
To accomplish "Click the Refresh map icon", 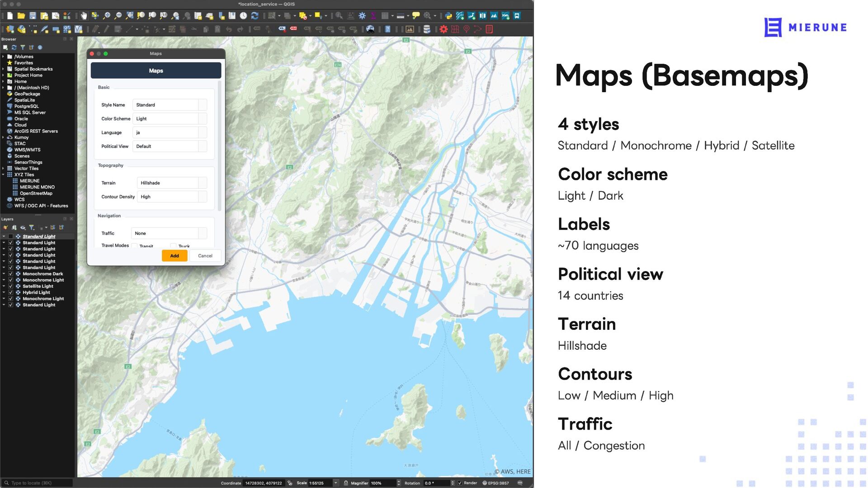I will coord(255,16).
